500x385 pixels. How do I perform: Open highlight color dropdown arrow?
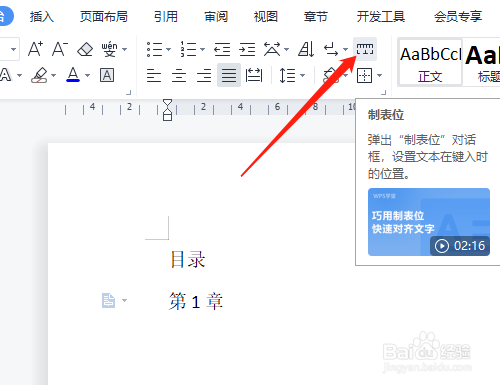click(53, 75)
